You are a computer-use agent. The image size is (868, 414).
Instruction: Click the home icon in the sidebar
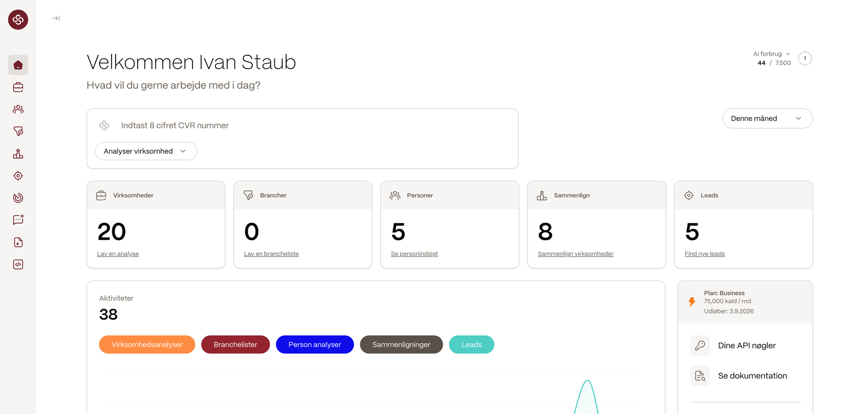(18, 65)
